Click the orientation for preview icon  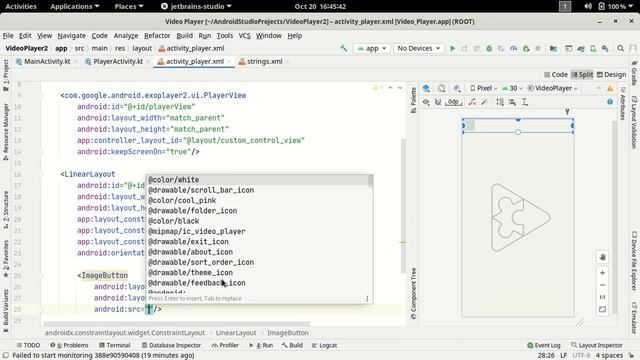coord(442,88)
